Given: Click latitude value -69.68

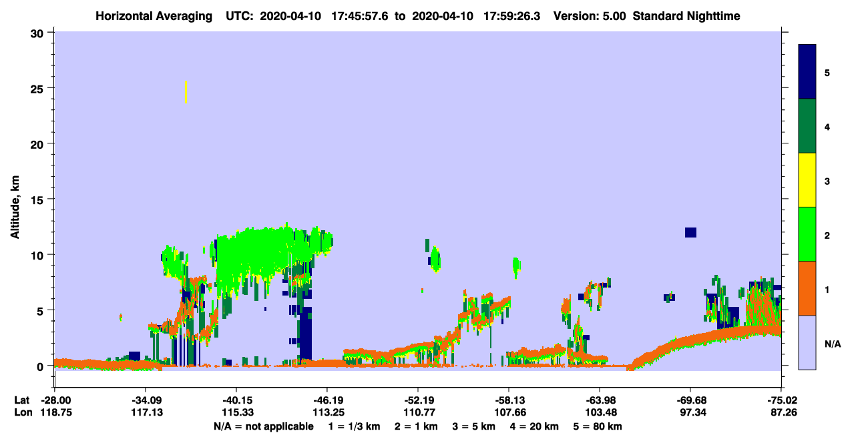Looking at the screenshot, I should pos(690,400).
